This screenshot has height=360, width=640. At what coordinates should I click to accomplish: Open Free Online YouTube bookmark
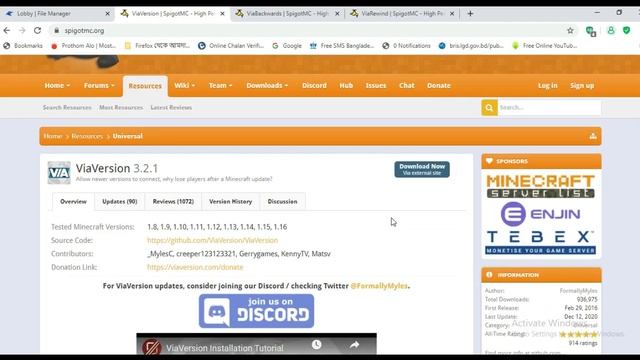tap(545, 46)
